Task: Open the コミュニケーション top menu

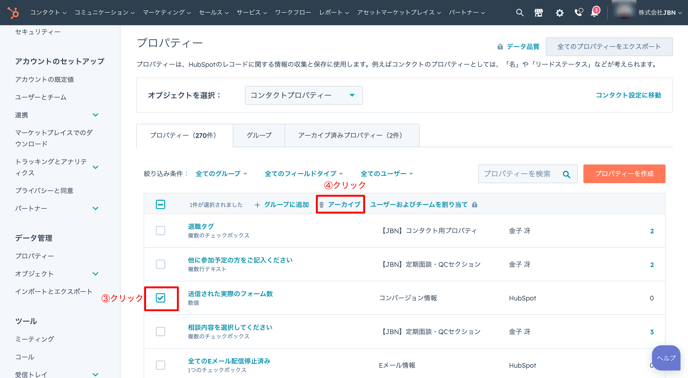Action: point(104,13)
